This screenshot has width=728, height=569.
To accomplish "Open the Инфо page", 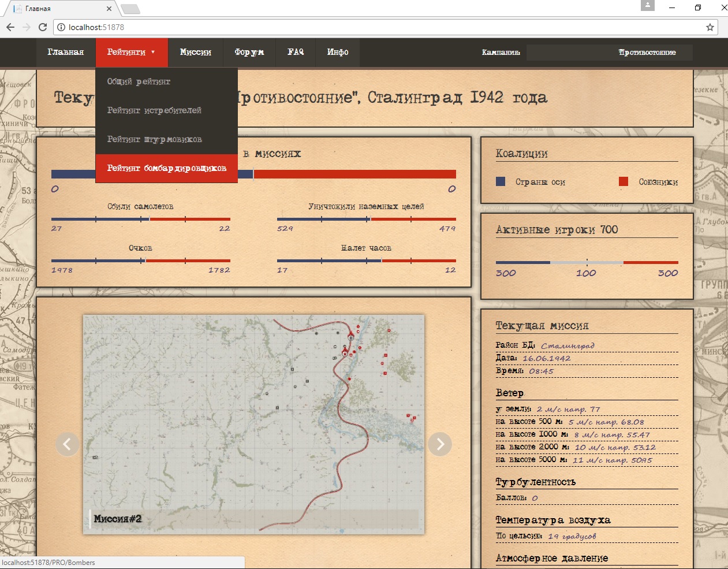I will pyautogui.click(x=338, y=53).
